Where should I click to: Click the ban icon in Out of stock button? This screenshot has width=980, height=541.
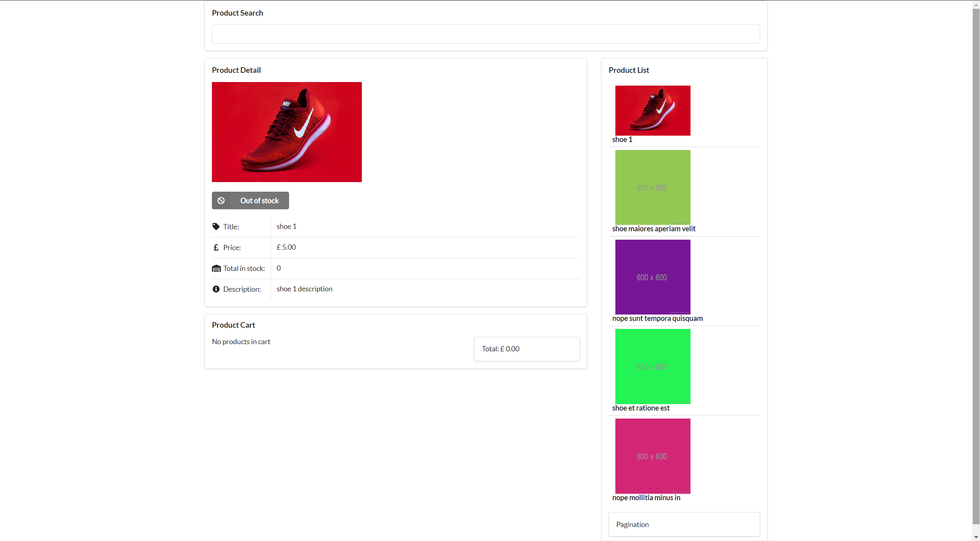point(221,200)
